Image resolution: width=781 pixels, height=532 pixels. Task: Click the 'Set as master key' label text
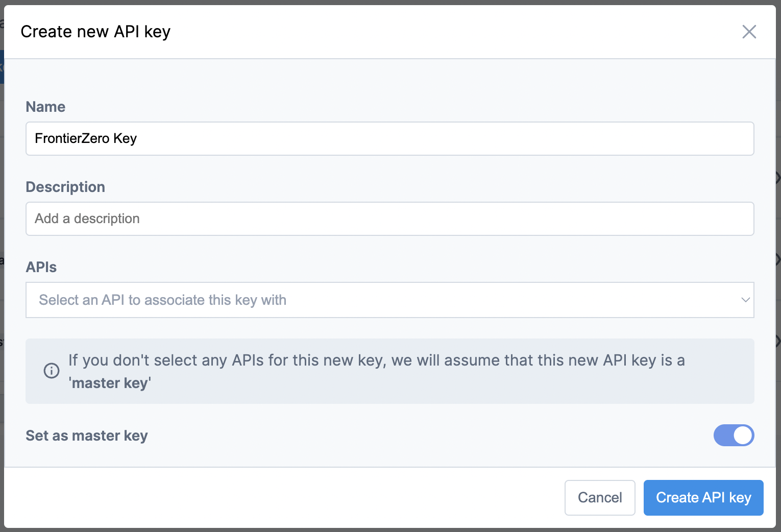(87, 436)
